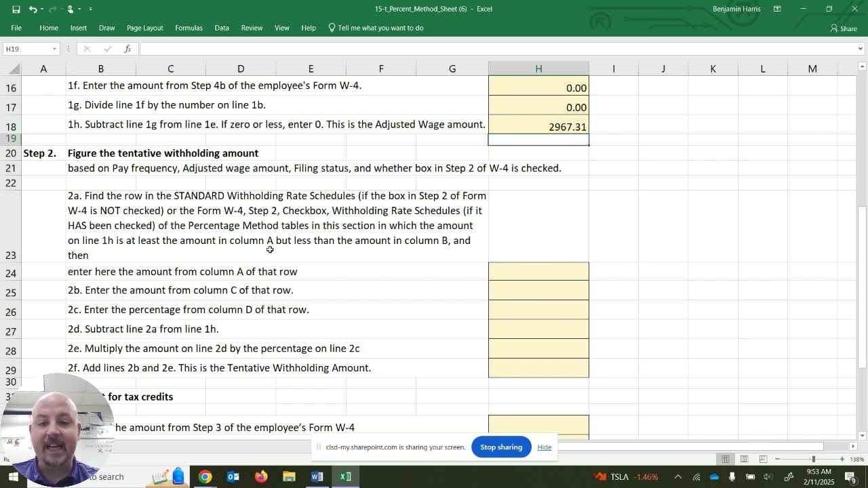
Task: Open Outlook from the taskbar
Action: click(233, 477)
